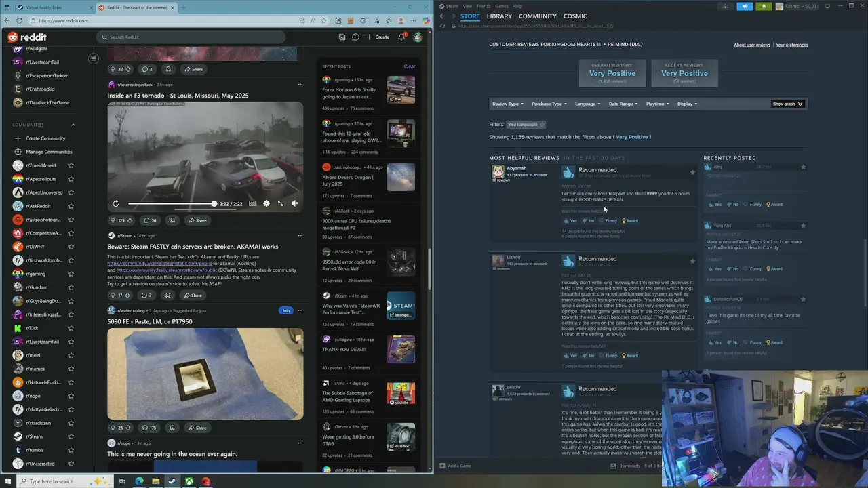Upvote the Steam FASTLY cdn post
The width and height of the screenshot is (868, 488).
coord(113,296)
